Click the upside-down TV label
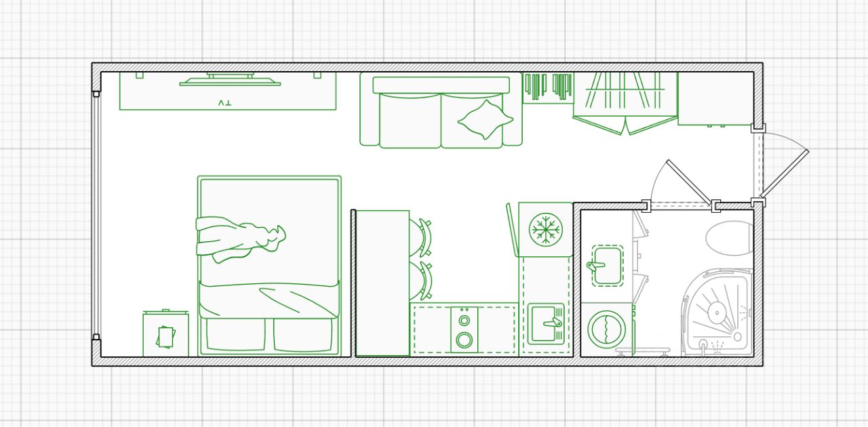Viewport: 868px width, 427px height. pyautogui.click(x=225, y=103)
